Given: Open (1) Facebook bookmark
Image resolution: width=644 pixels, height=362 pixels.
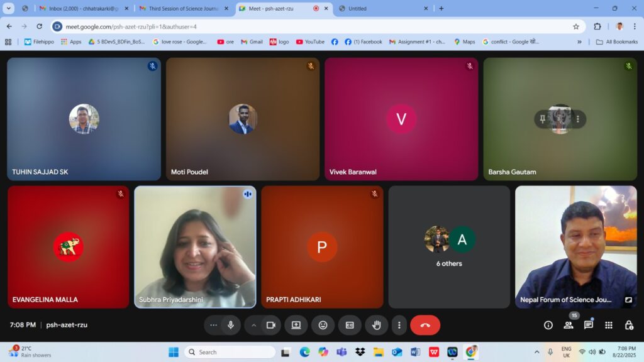Looking at the screenshot, I should (364, 42).
